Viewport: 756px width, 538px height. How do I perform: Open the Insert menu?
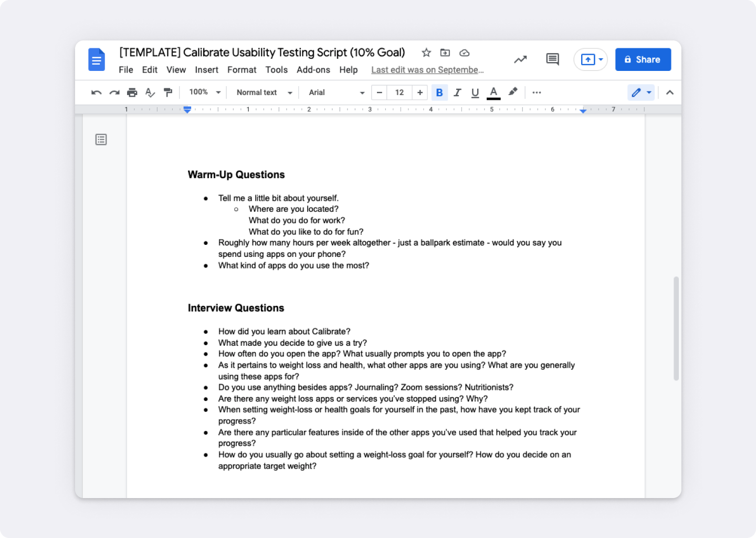tap(207, 70)
